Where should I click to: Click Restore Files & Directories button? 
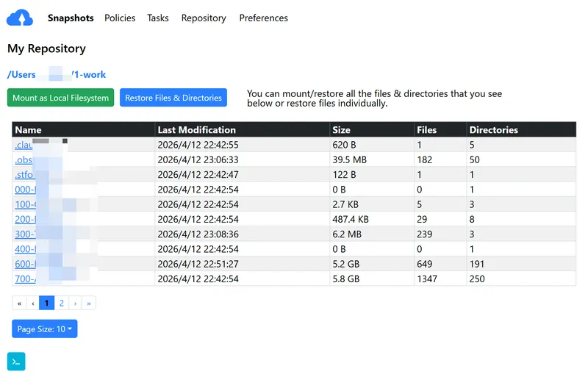click(x=173, y=98)
